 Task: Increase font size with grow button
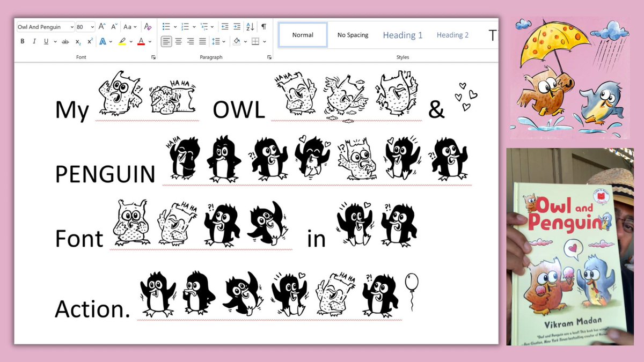tap(102, 26)
